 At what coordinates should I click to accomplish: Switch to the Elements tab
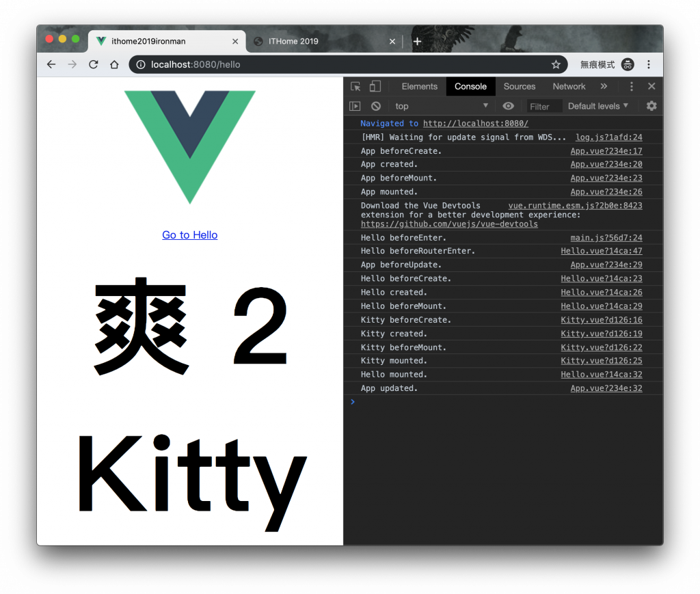[419, 87]
